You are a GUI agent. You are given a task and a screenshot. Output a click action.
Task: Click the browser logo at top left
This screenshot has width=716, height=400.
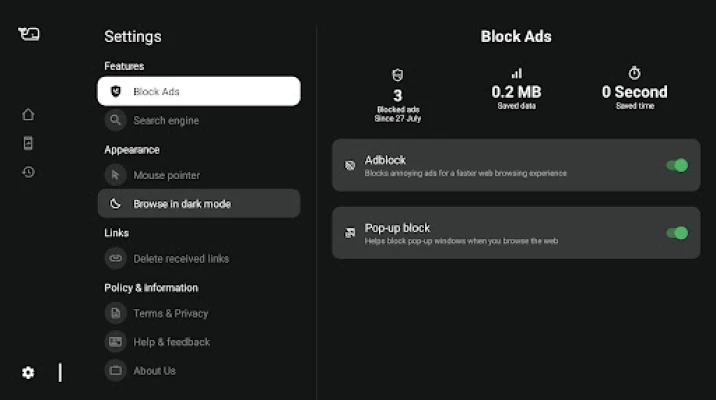[x=28, y=34]
